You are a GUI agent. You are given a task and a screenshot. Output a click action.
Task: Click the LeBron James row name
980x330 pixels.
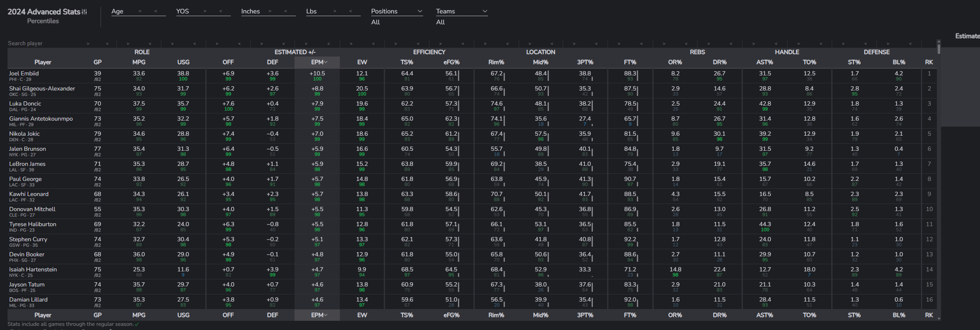click(x=27, y=164)
